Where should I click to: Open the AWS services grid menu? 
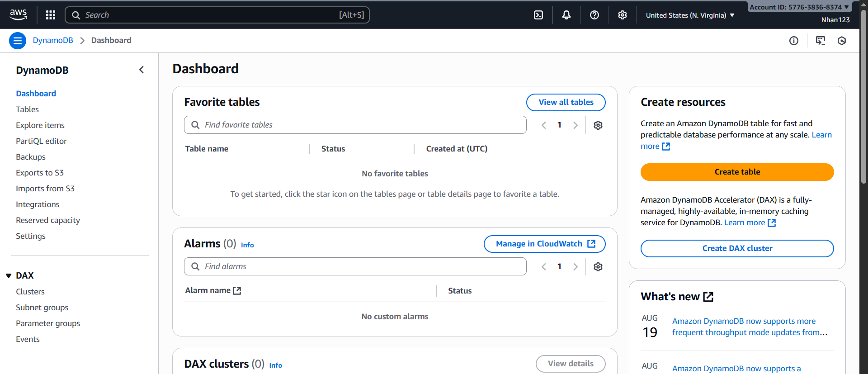(x=51, y=15)
